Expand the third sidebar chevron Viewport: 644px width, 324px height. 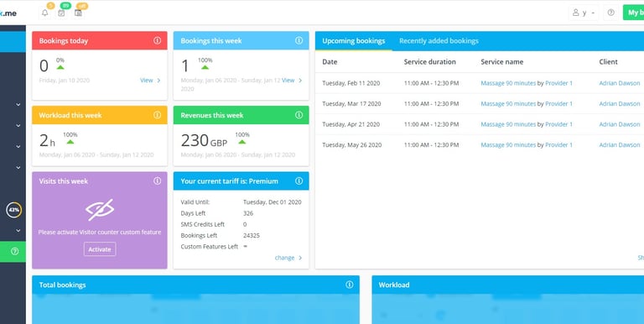pos(18,146)
